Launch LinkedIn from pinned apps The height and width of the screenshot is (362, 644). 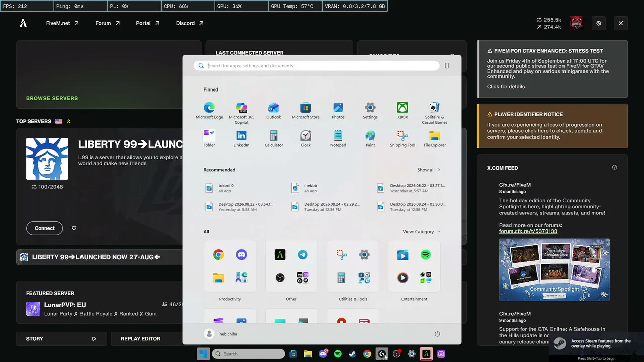pyautogui.click(x=242, y=139)
